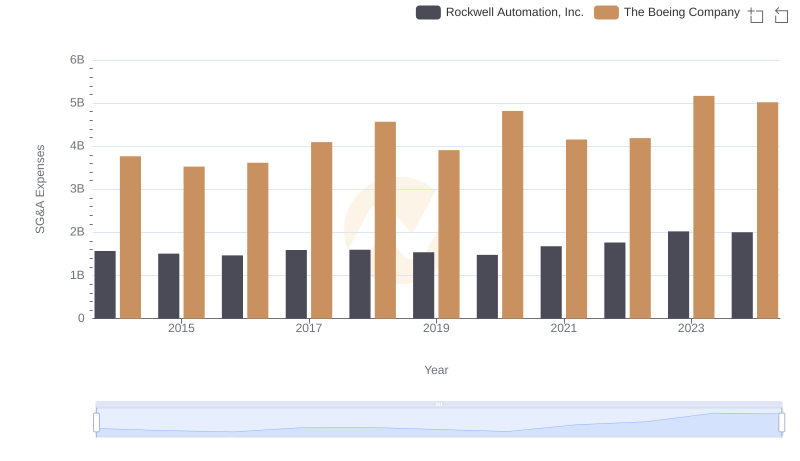This screenshot has height=461, width=800.
Task: Click the 3B y-axis label
Action: point(77,189)
